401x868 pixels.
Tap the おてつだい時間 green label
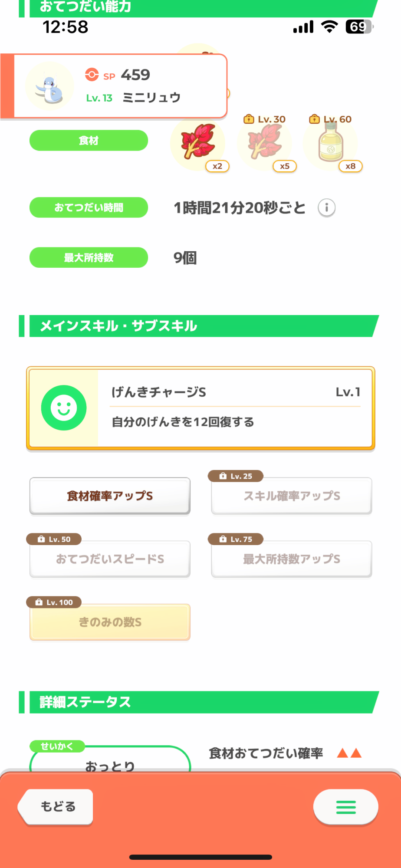click(x=89, y=208)
